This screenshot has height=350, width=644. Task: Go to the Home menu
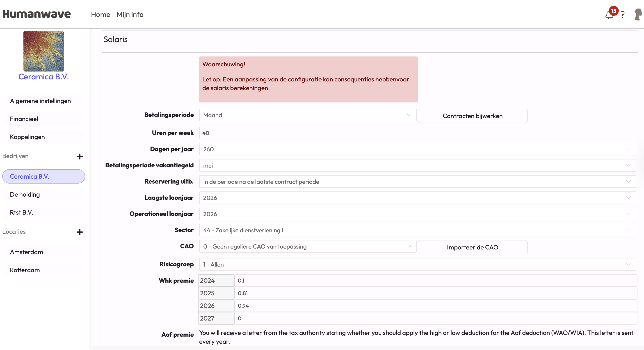(100, 14)
